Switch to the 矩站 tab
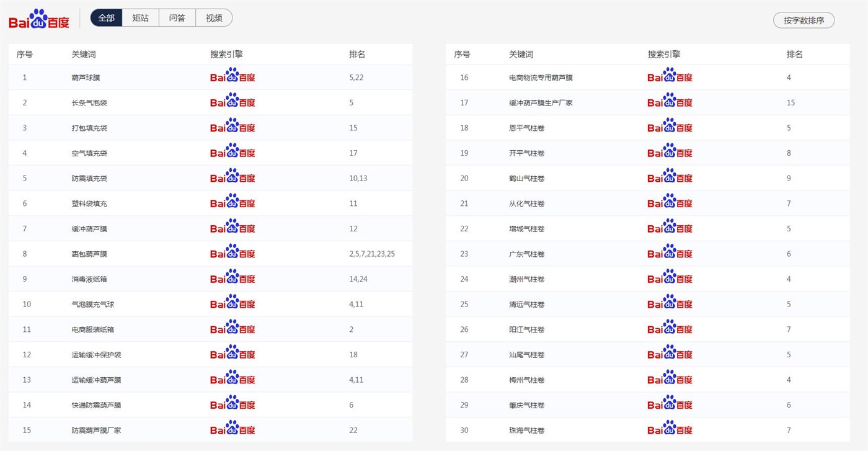 (141, 18)
